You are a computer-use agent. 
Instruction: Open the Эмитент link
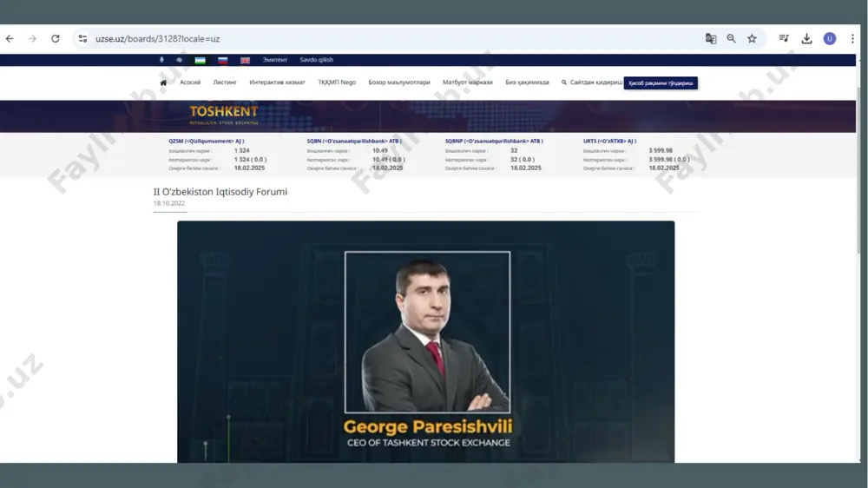pyautogui.click(x=274, y=60)
